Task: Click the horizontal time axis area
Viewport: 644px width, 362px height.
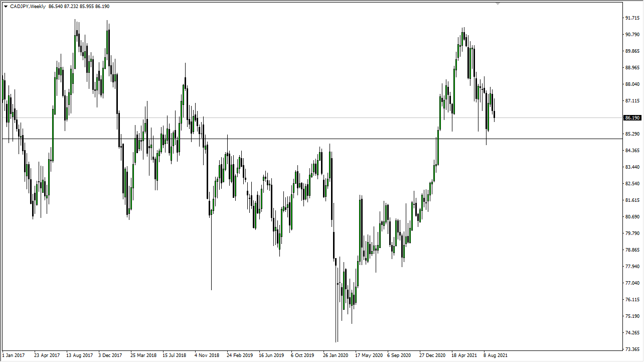Action: 301,355
